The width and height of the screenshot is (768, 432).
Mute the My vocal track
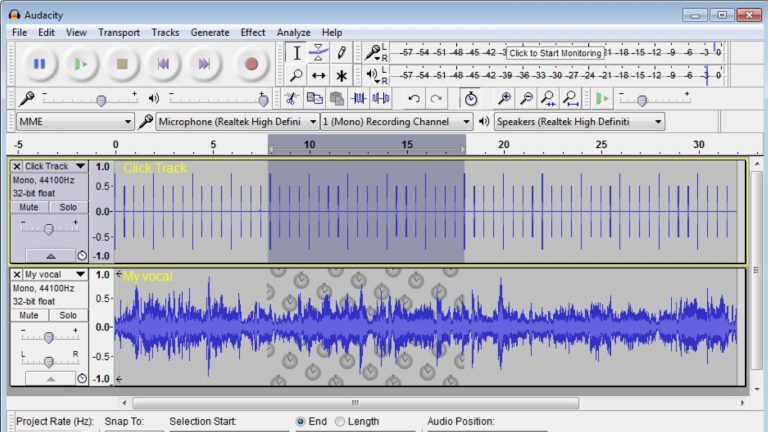coord(29,315)
